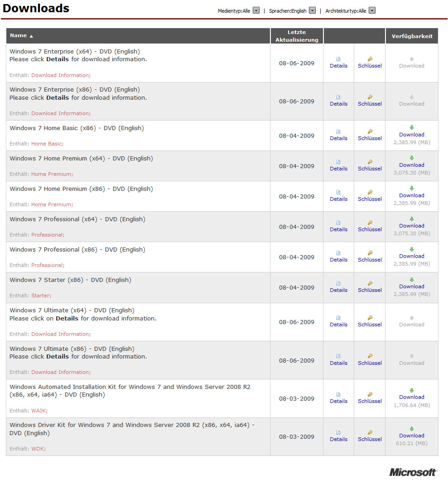Open the Sprachen language dropdown
The image size is (448, 480).
coord(313,11)
